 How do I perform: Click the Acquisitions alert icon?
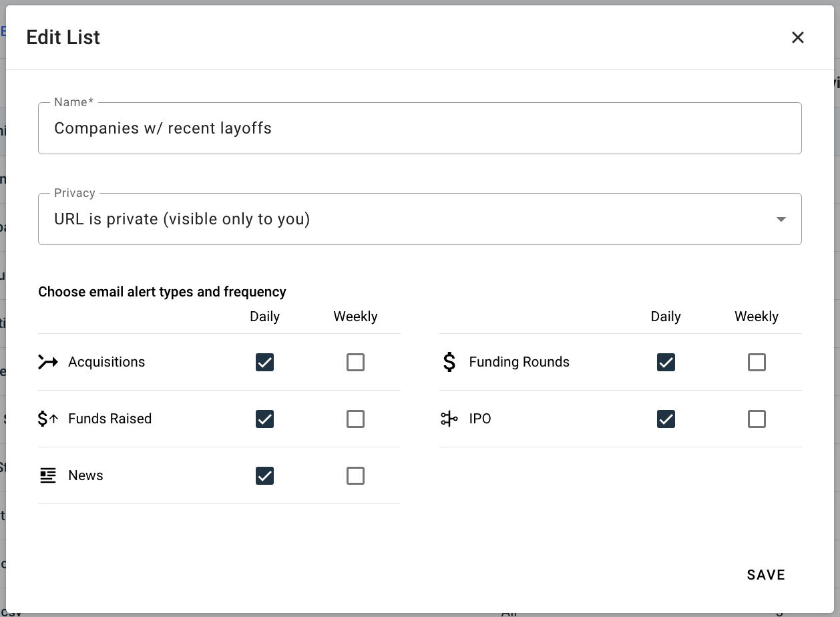(x=47, y=362)
